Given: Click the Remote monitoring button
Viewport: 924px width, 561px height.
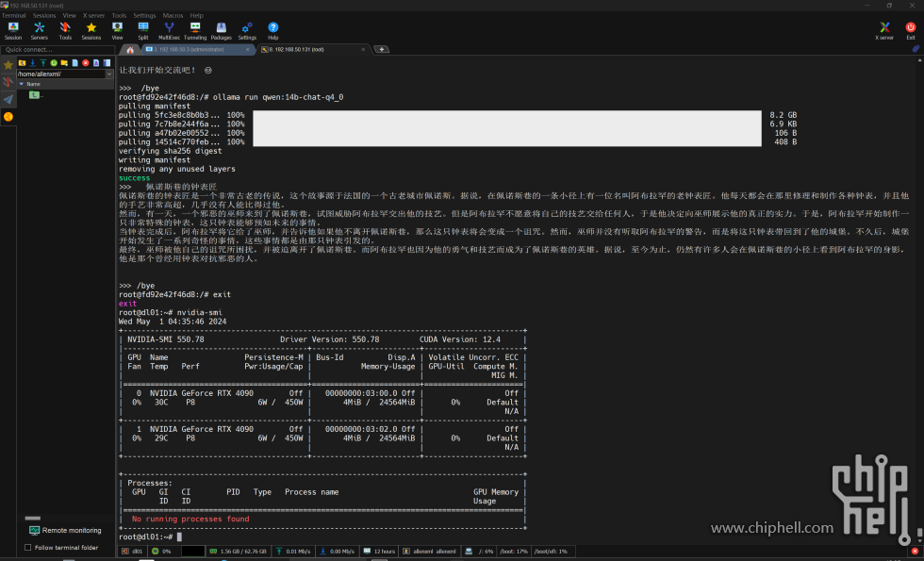Looking at the screenshot, I should (x=65, y=530).
